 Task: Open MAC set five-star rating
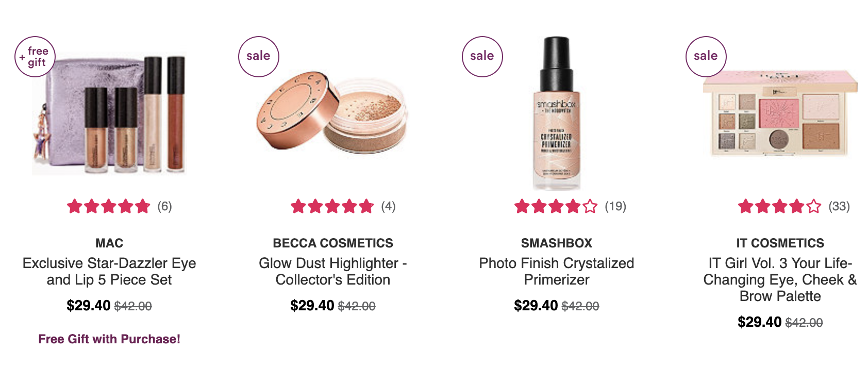[x=109, y=207]
